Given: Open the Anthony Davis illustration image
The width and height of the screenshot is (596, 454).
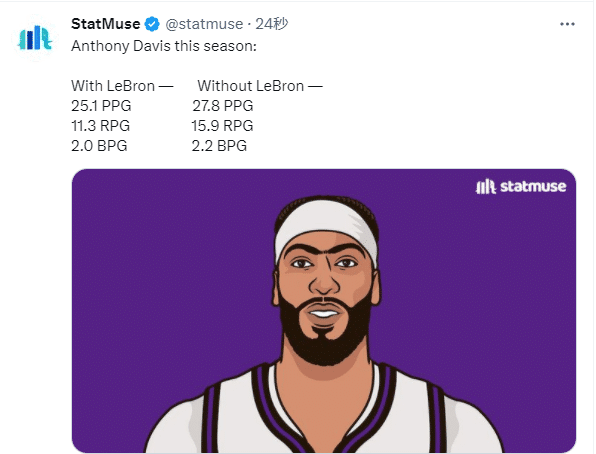Looking at the screenshot, I should click(324, 311).
